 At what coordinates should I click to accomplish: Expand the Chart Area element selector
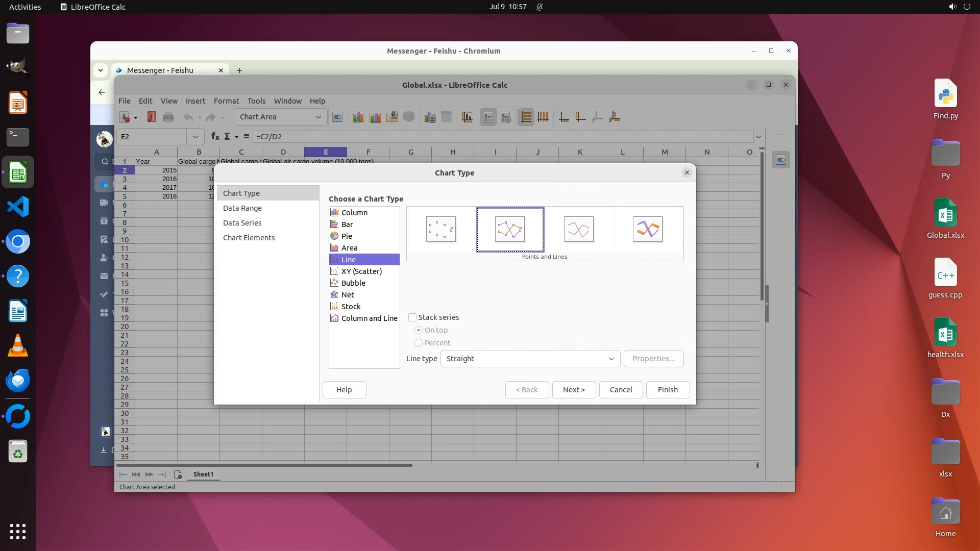point(318,117)
